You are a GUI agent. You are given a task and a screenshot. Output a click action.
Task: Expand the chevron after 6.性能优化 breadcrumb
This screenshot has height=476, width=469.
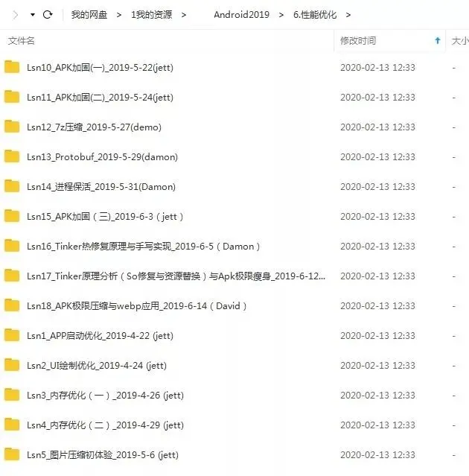pyautogui.click(x=348, y=15)
